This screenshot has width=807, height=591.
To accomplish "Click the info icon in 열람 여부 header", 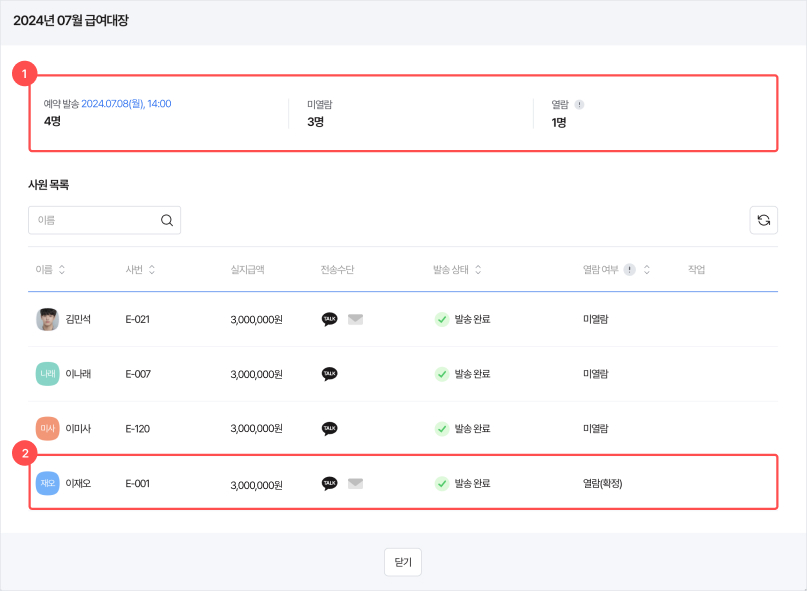I will tap(629, 270).
